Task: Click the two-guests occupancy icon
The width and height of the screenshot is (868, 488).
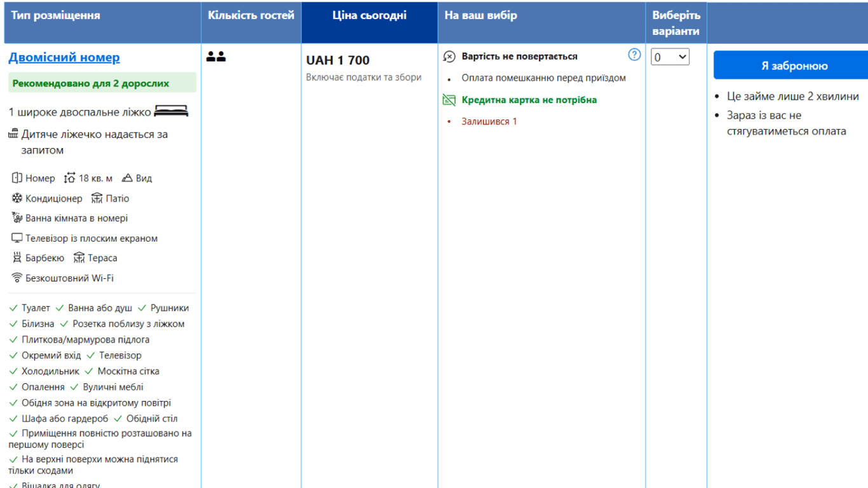Action: point(216,57)
